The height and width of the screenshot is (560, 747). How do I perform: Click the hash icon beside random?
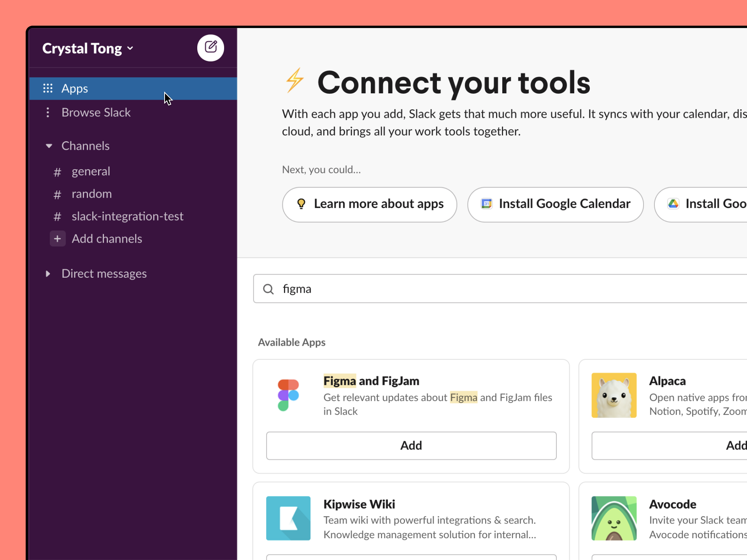57,194
